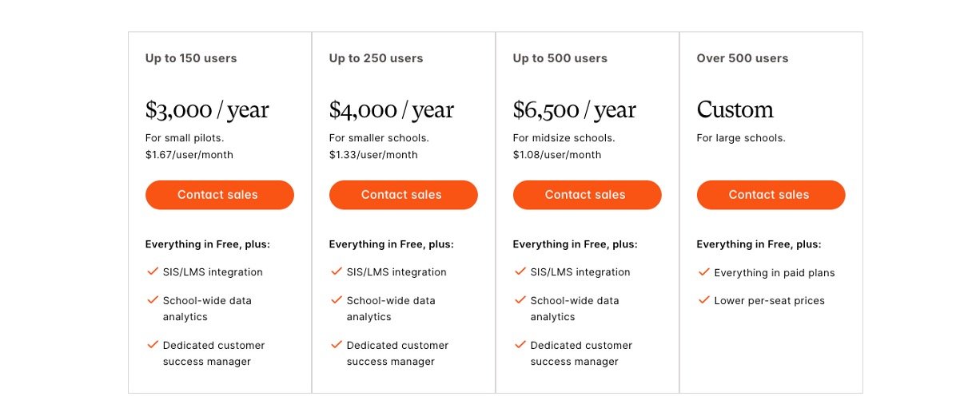Click Dedicated customer success manager checkmark in 250-user plan

click(x=337, y=345)
